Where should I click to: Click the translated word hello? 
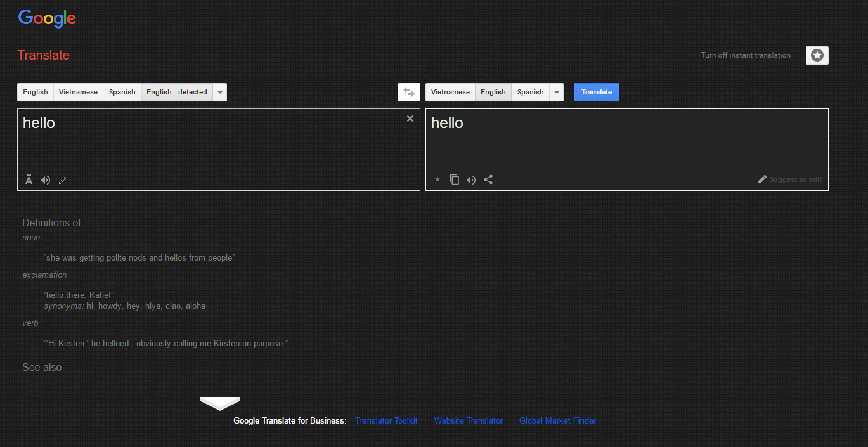point(447,123)
